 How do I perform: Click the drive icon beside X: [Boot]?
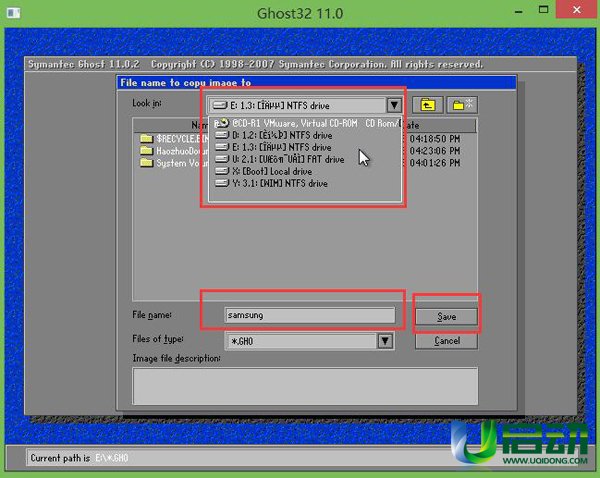pyautogui.click(x=222, y=171)
